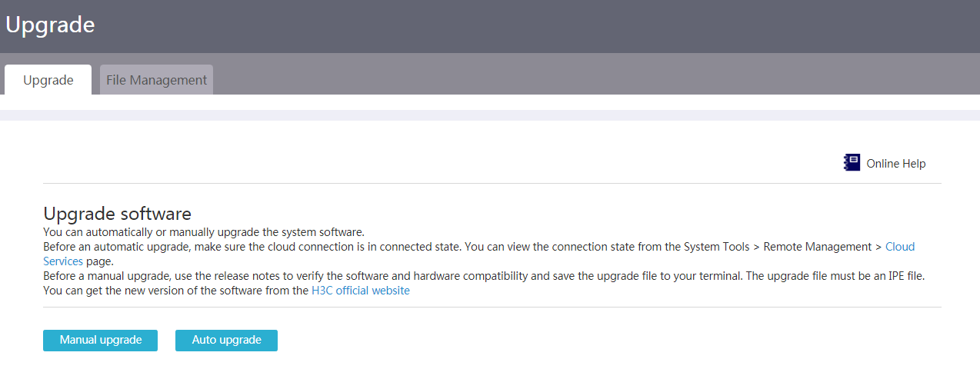Click the Upgrade software heading

click(x=117, y=214)
